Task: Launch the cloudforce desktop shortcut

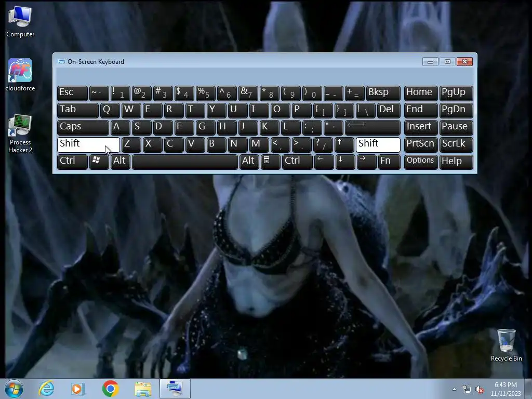Action: 20,75
